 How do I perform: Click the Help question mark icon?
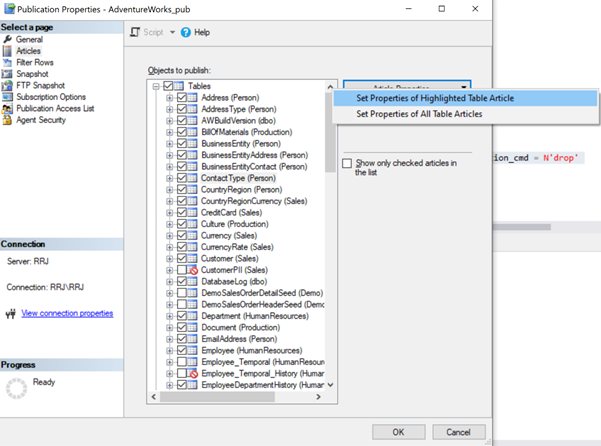[x=186, y=33]
